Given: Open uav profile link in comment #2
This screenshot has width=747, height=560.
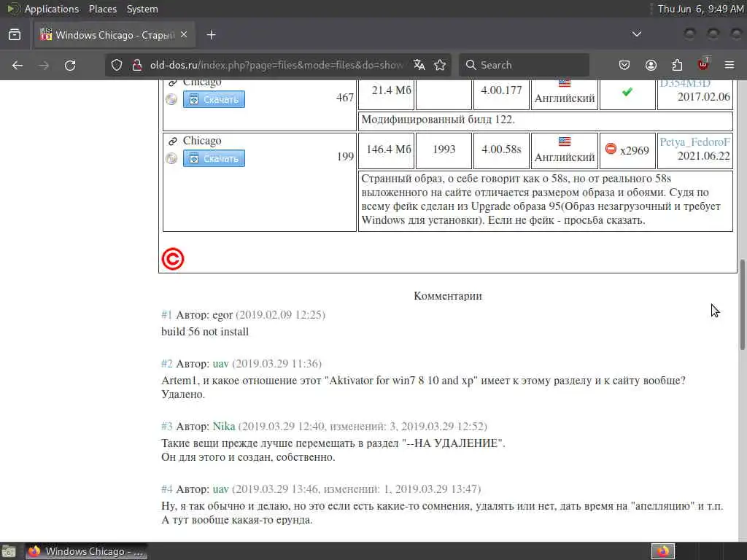Looking at the screenshot, I should coord(220,364).
